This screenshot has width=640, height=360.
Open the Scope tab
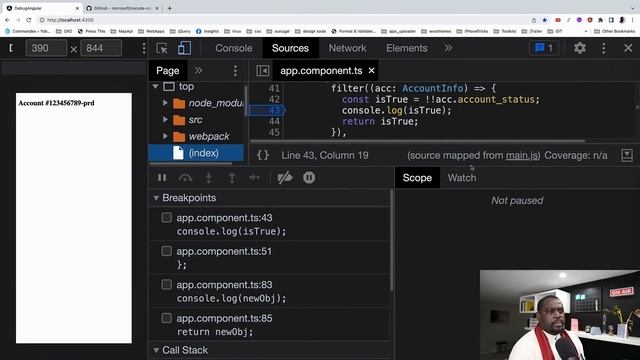tap(417, 178)
